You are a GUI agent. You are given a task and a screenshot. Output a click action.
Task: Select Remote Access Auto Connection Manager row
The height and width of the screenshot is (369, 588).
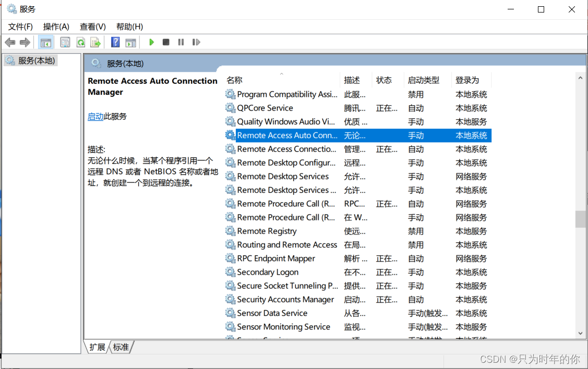[x=358, y=135]
